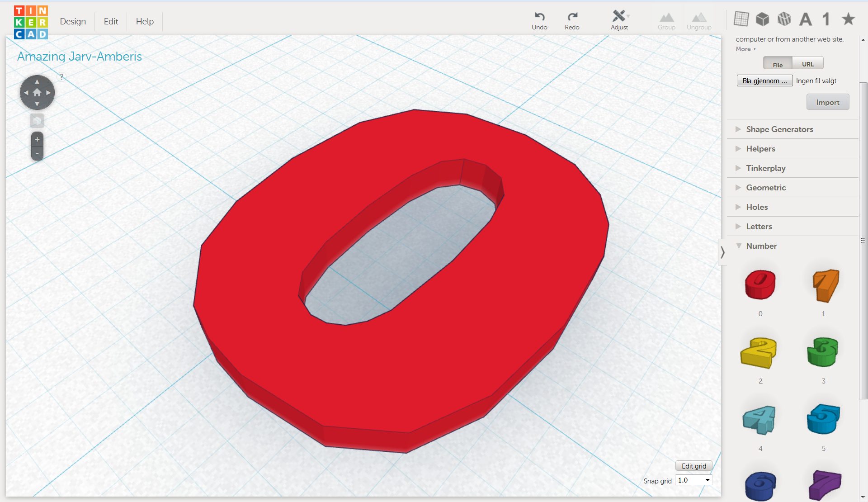Expand the Shape Generators section

pyautogui.click(x=779, y=129)
